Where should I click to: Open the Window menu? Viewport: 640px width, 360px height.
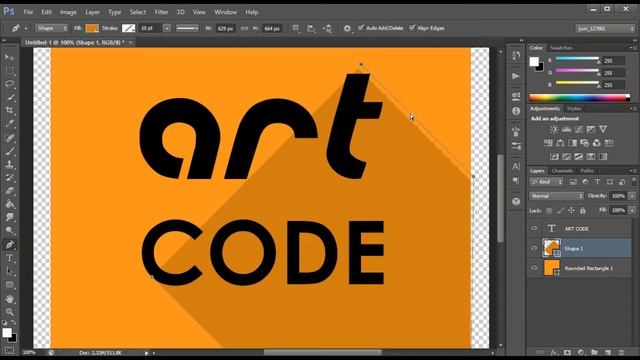click(x=225, y=12)
